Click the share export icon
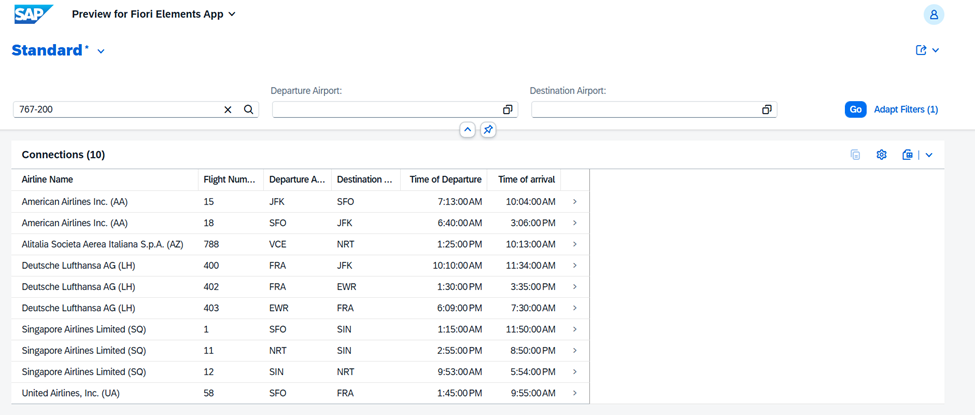 click(921, 50)
